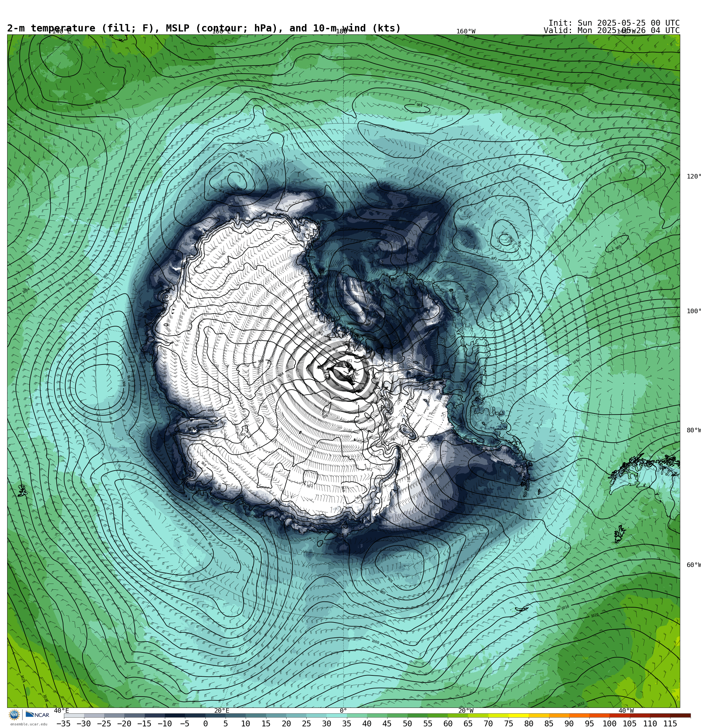Viewport: 701px width, 728px height.
Task: Click the NCAR logo
Action: (37, 715)
